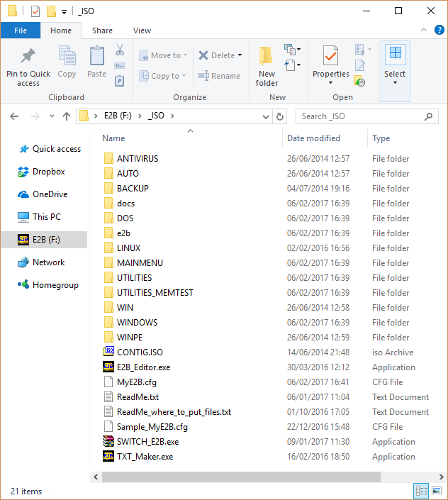The height and width of the screenshot is (500, 448).
Task: Open the recent locations dropdown
Action: (52, 116)
